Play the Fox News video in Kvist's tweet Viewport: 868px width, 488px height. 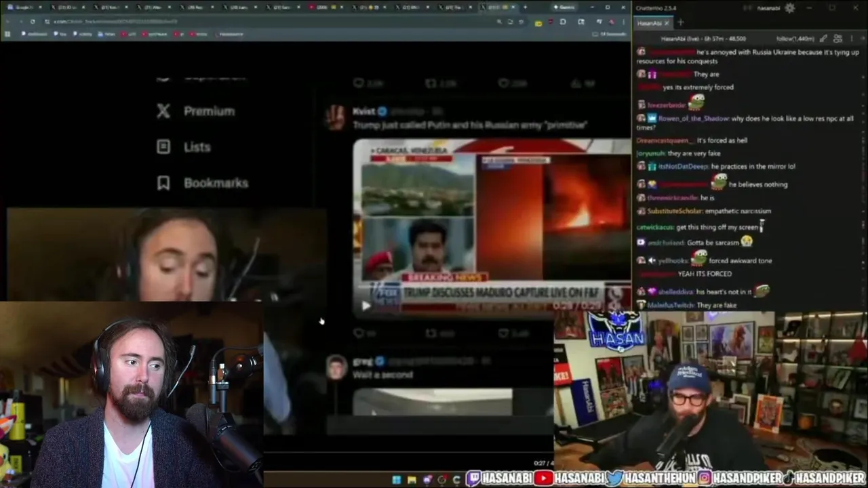[366, 306]
